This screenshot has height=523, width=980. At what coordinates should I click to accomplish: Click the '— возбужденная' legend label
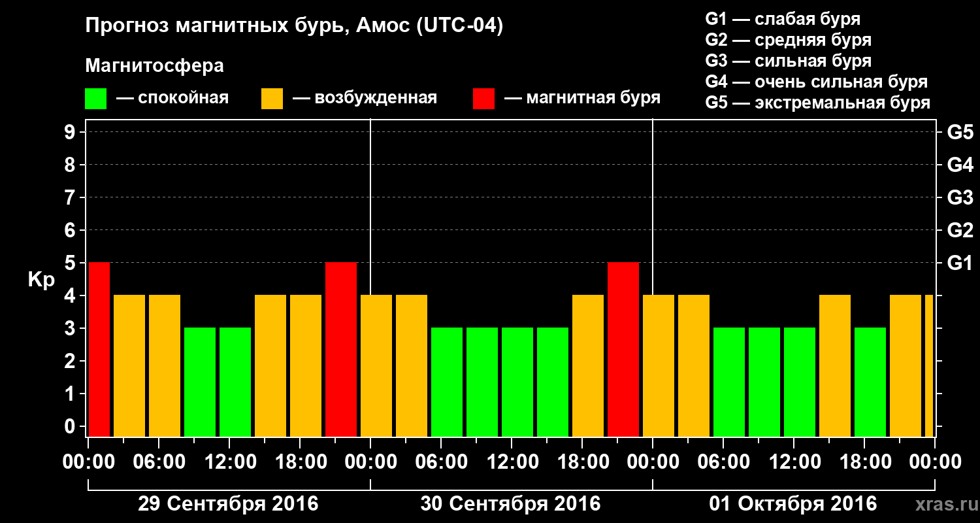click(x=365, y=99)
